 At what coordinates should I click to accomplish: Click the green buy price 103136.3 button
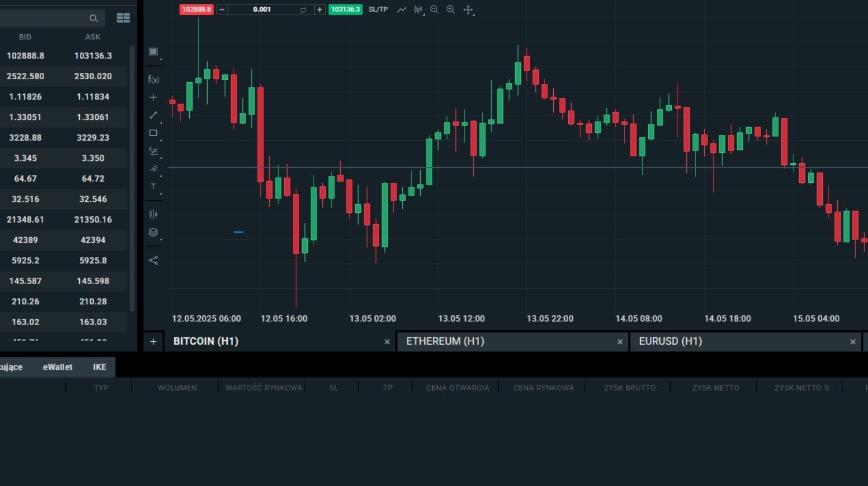pyautogui.click(x=345, y=10)
